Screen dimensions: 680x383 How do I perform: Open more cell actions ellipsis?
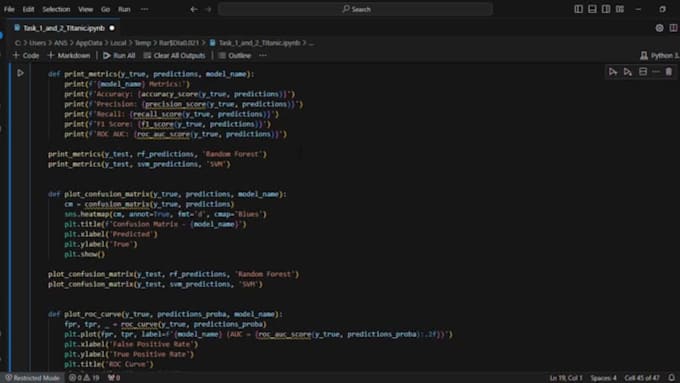[x=656, y=72]
